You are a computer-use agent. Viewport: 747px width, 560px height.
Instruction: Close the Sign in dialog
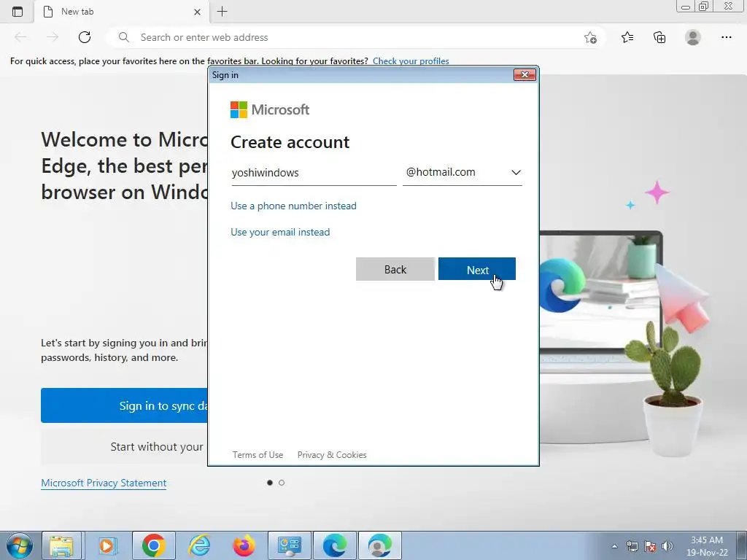(525, 75)
